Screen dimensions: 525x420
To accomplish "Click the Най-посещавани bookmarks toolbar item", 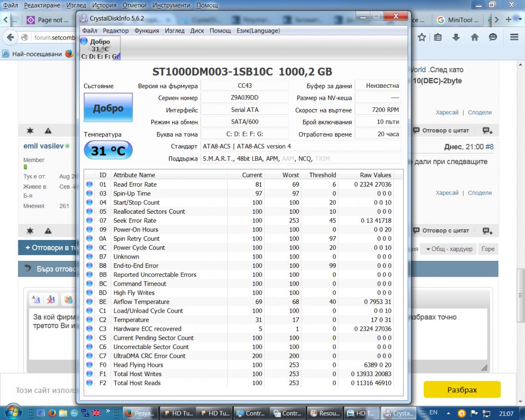I will pyautogui.click(x=33, y=54).
